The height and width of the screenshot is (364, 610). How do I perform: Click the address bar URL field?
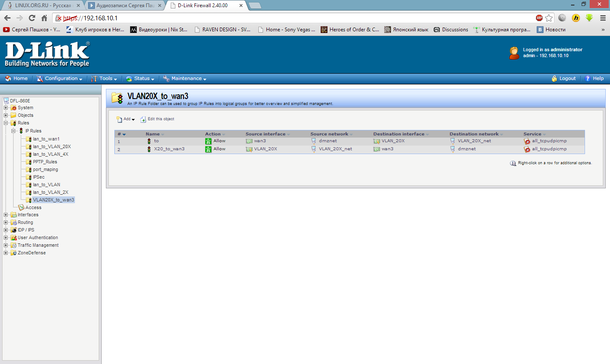[297, 18]
